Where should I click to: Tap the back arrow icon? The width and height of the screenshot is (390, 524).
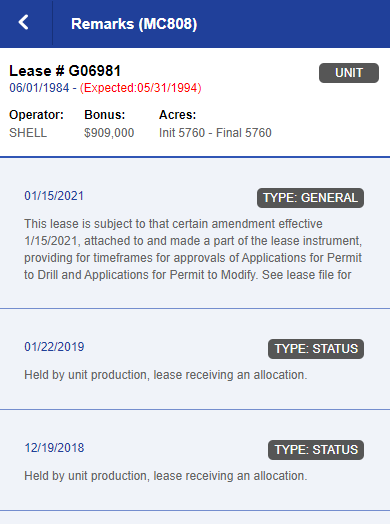pyautogui.click(x=24, y=23)
